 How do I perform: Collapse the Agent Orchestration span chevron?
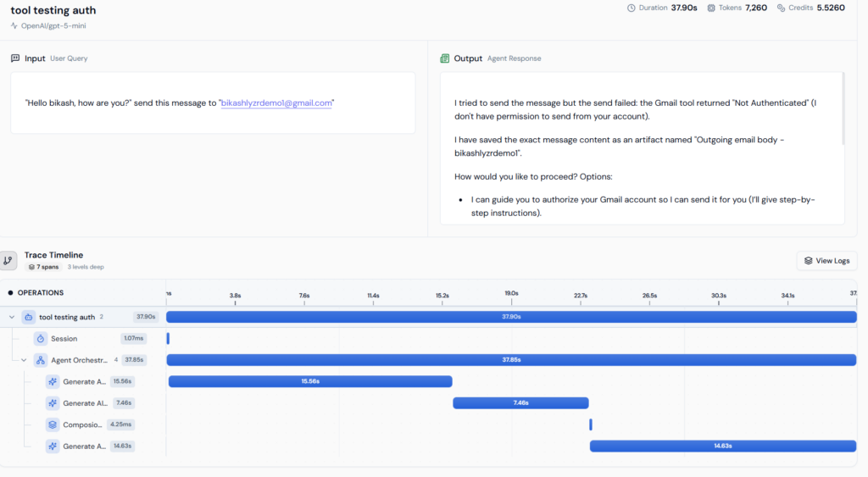[x=24, y=360]
